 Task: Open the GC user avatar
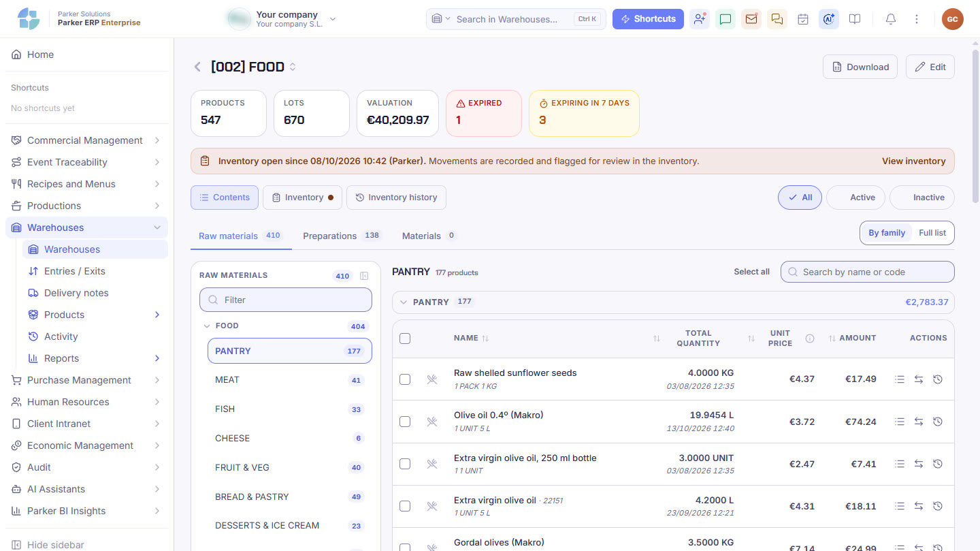click(953, 19)
